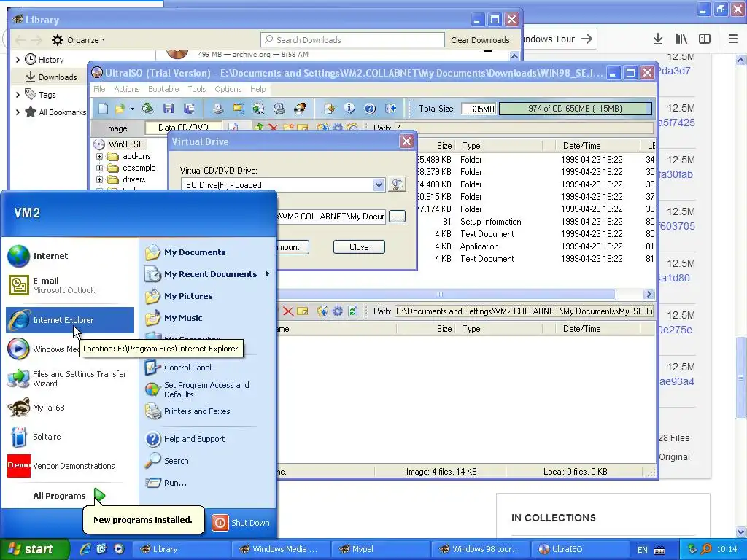
Task: Expand the add-ons folder in UltraISO tree
Action: (x=99, y=156)
